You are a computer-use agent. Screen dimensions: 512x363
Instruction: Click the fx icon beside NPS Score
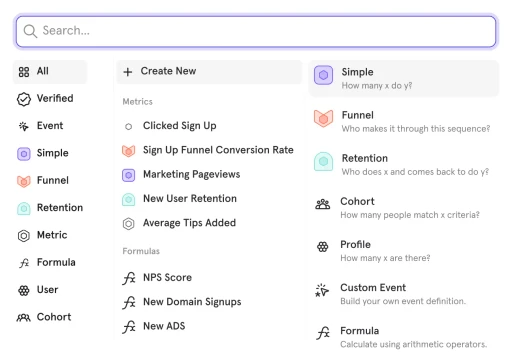tap(129, 278)
